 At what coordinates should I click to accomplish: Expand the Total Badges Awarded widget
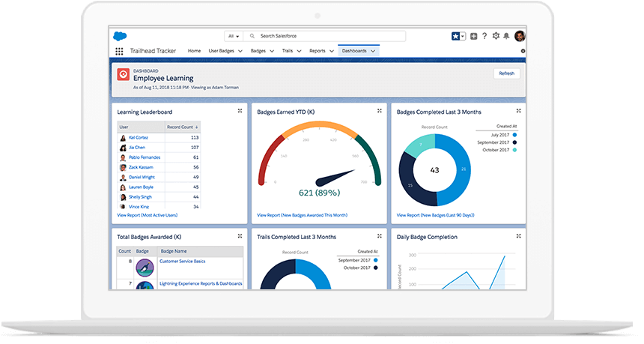240,236
